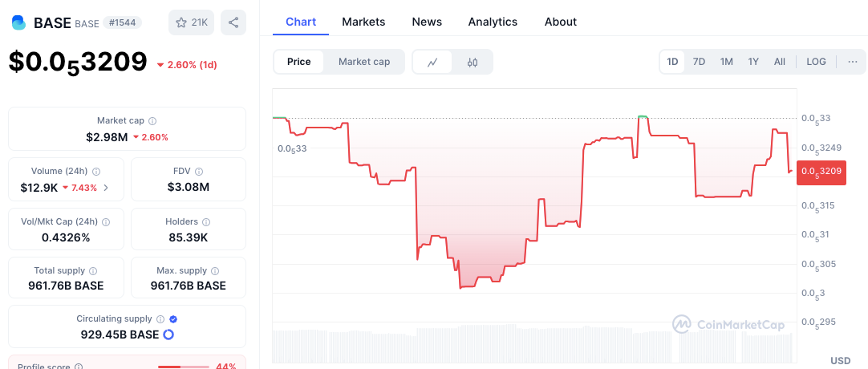Viewport: 868px width, 369px height.
Task: Click info icon beside FDV label
Action: pos(199,171)
